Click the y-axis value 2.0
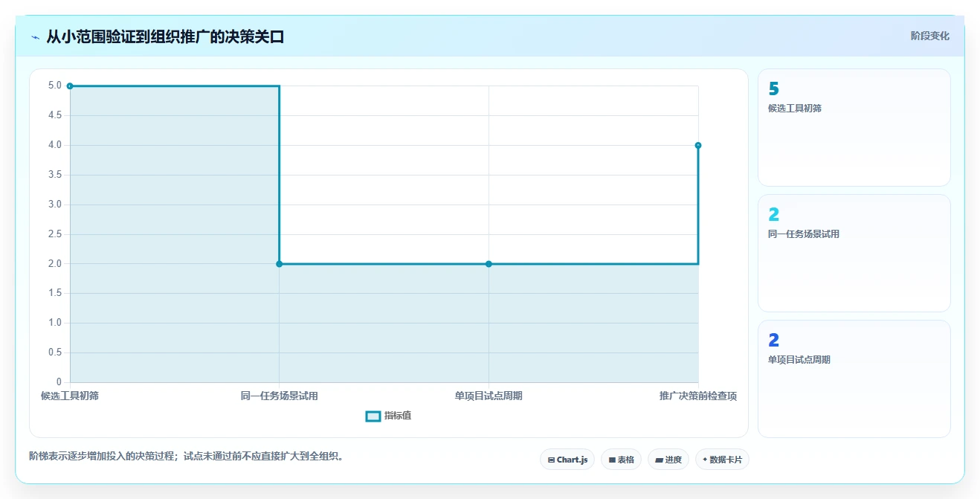 (55, 263)
